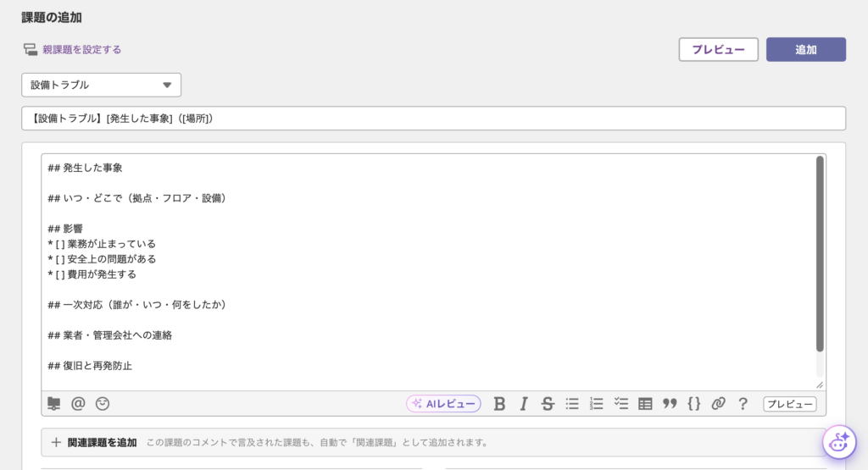Click the line '* [ ] 費用が発生する'

click(92, 274)
